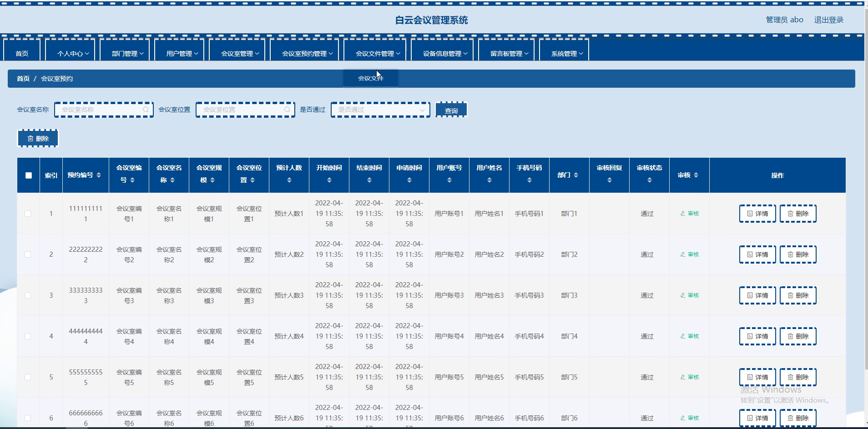Click cell 用户账号3
Image resolution: width=868 pixels, height=429 pixels.
(449, 295)
